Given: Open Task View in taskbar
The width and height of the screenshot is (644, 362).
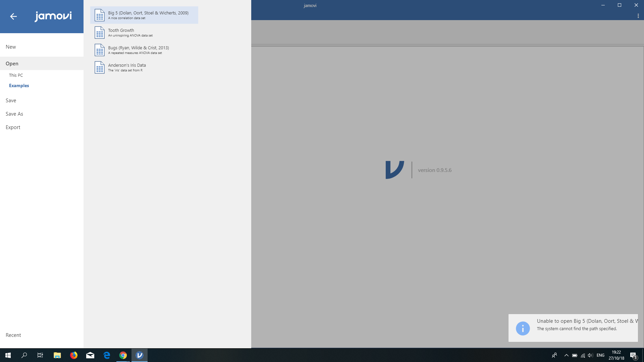Looking at the screenshot, I should tap(40, 355).
